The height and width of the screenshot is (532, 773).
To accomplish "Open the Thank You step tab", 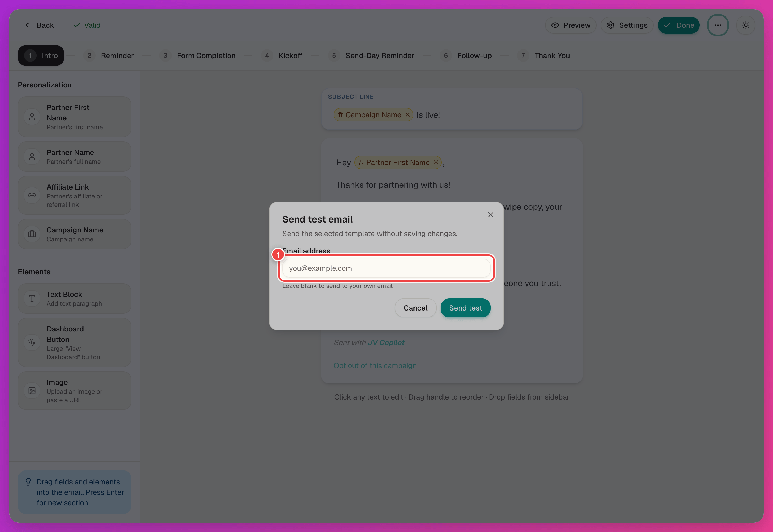I will [x=543, y=56].
